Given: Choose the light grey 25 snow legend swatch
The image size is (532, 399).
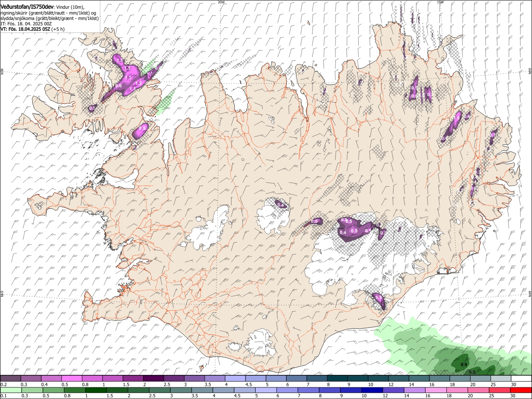Looking at the screenshot, I should pyautogui.click(x=500, y=379).
